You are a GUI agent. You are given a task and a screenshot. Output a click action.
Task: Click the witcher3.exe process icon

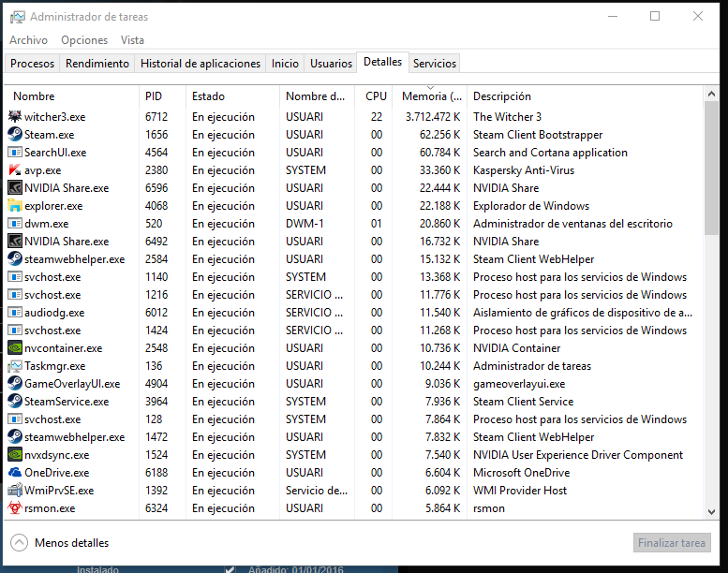[15, 116]
